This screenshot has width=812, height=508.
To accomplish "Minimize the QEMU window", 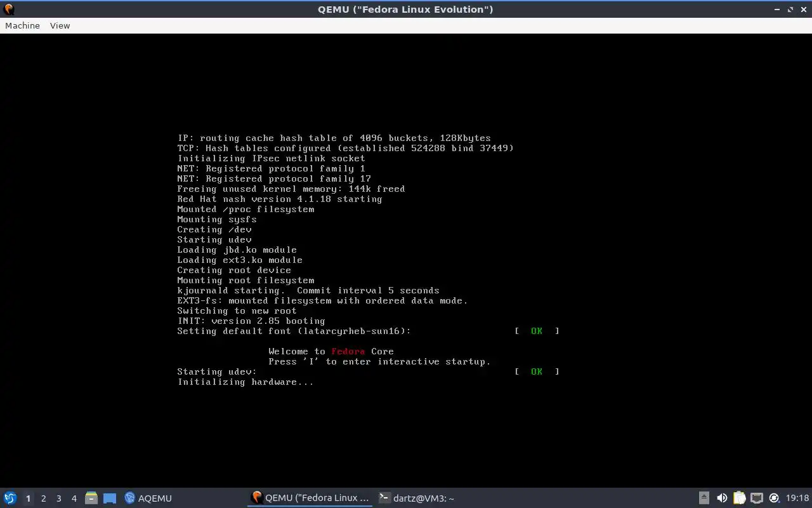I will (x=778, y=10).
